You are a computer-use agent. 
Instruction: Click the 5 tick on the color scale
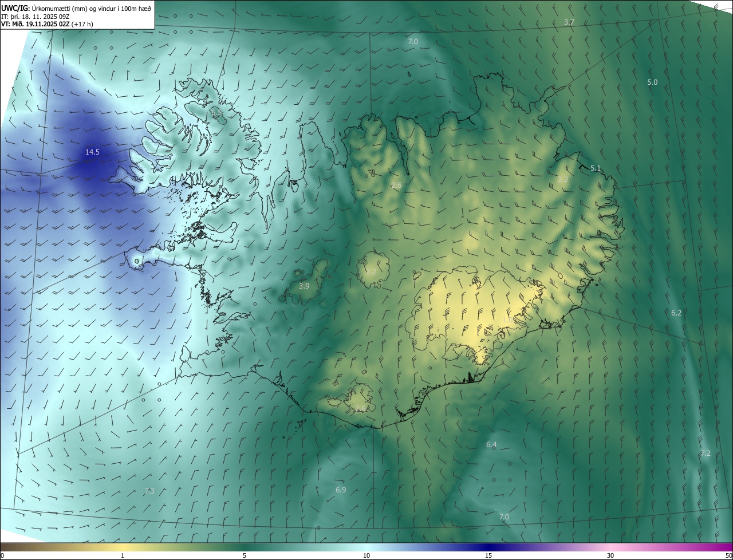click(x=245, y=555)
